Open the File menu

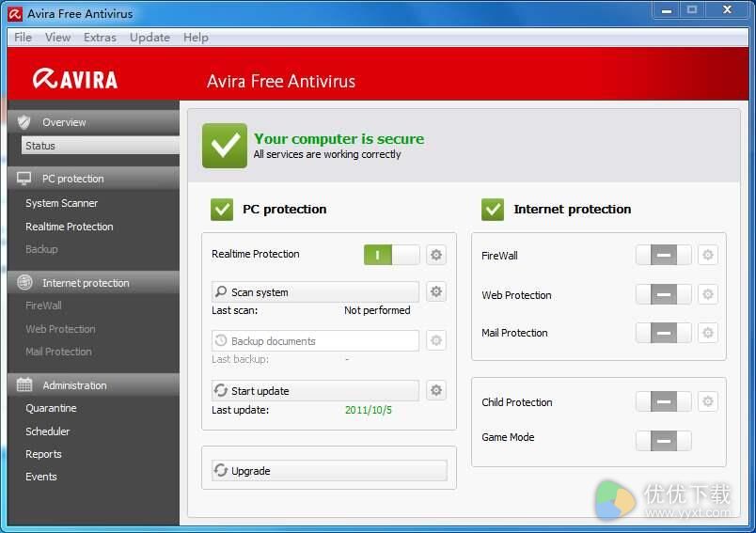pos(23,37)
